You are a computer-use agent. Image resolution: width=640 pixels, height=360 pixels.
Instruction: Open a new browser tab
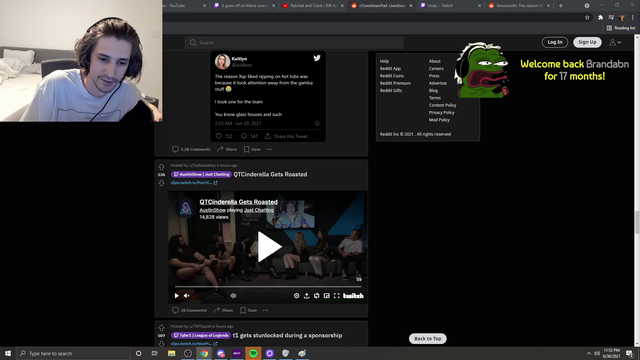coord(561,6)
